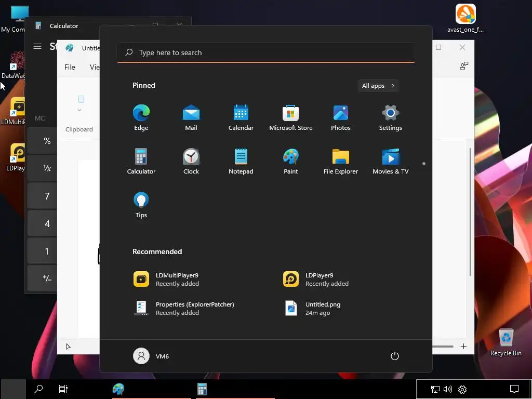Launch Movies & TV app
This screenshot has height=399, width=532.
click(x=391, y=162)
